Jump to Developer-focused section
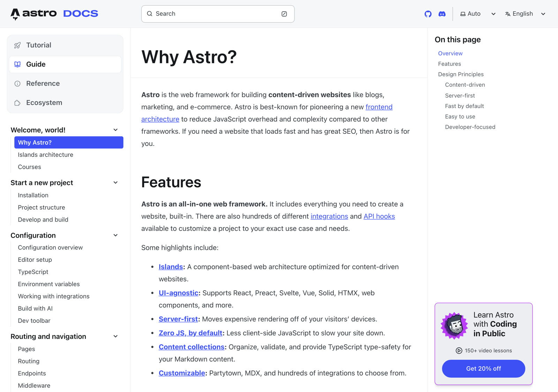The height and width of the screenshot is (392, 558). [470, 127]
